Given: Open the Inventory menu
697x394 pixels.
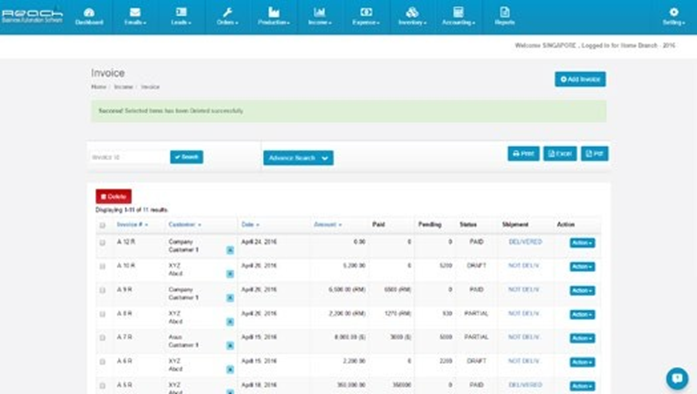Looking at the screenshot, I should coord(412,16).
